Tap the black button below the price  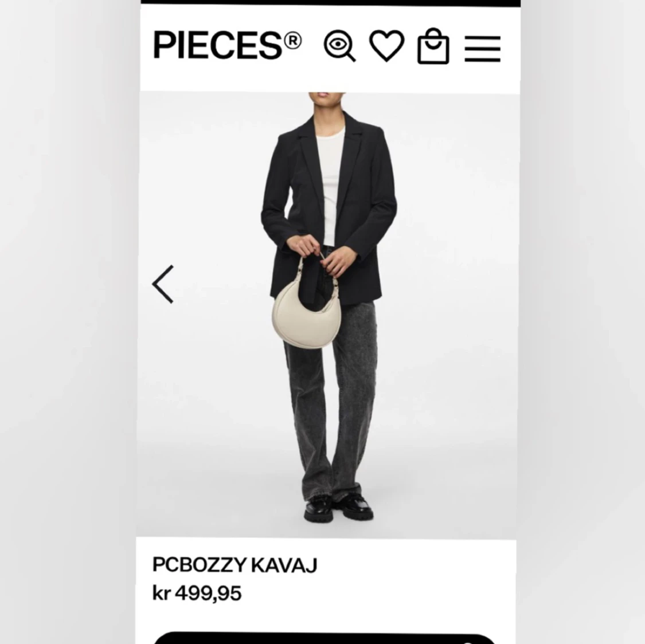(x=325, y=638)
